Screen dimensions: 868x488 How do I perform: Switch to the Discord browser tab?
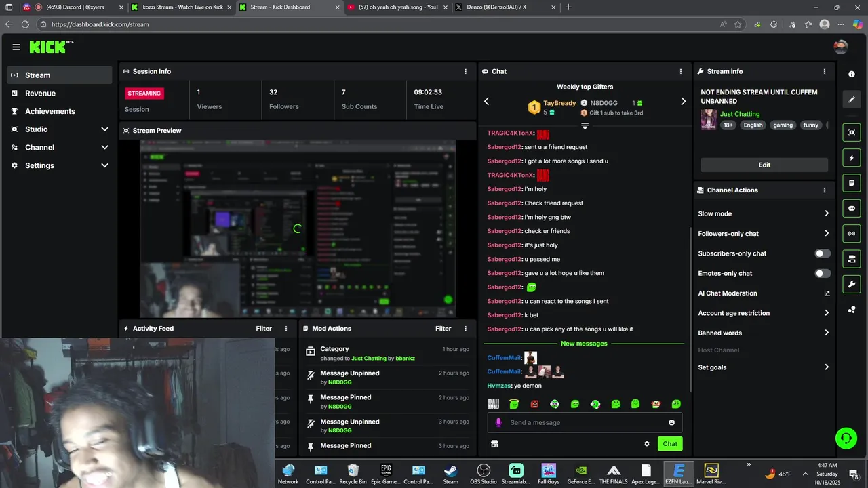click(74, 7)
